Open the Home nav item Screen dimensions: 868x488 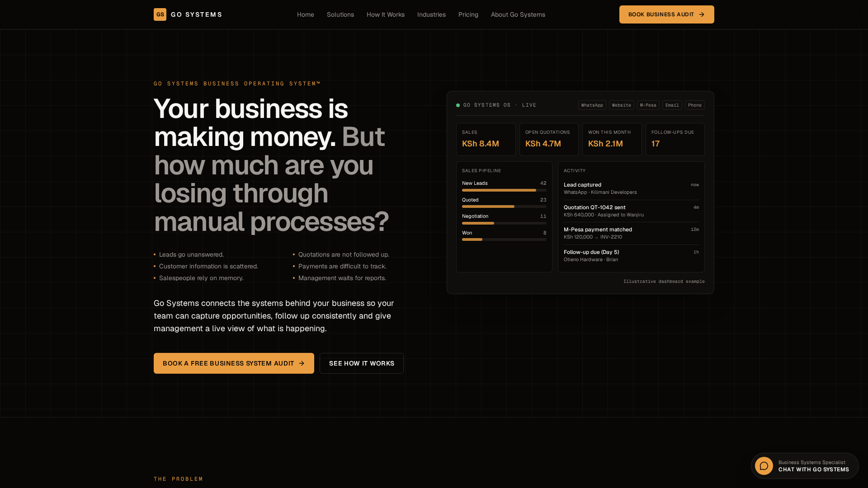[306, 14]
